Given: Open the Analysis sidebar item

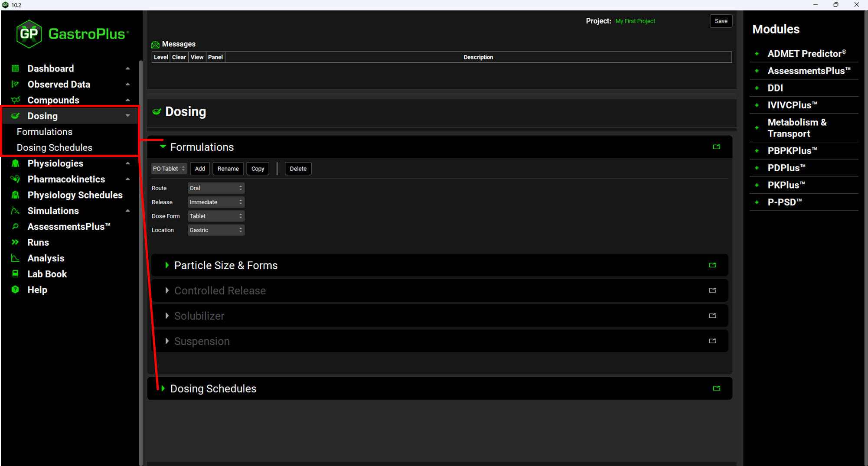Looking at the screenshot, I should point(46,258).
